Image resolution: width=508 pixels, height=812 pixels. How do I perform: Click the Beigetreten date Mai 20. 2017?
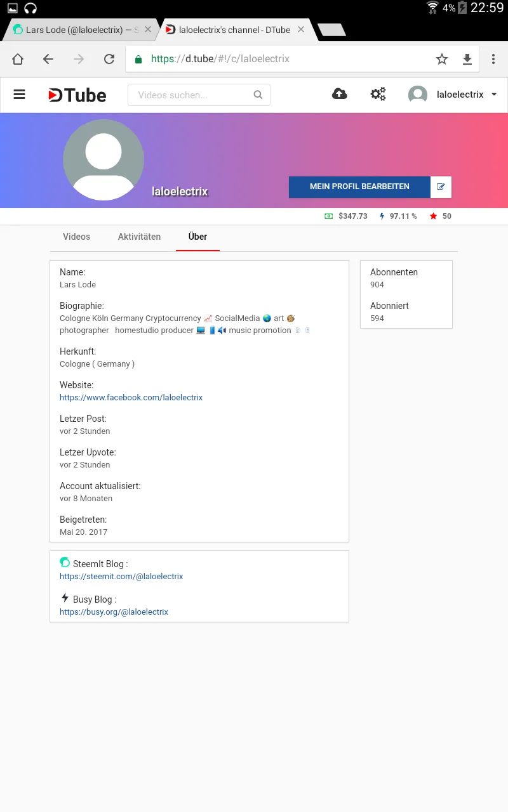pyautogui.click(x=84, y=532)
